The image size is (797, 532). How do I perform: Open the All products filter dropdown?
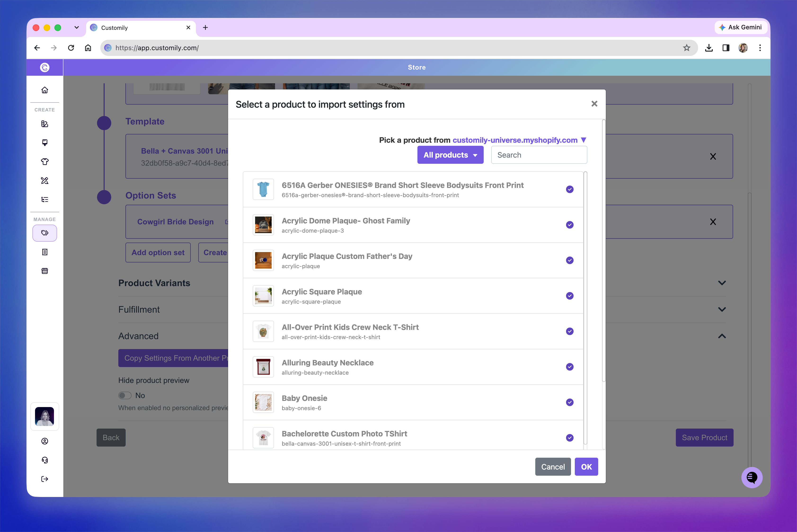coord(450,155)
